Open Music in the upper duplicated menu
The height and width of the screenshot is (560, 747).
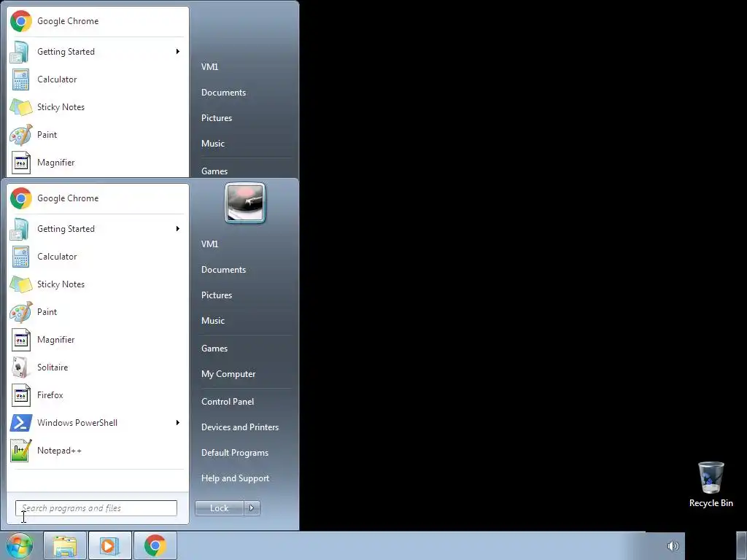[x=212, y=144]
